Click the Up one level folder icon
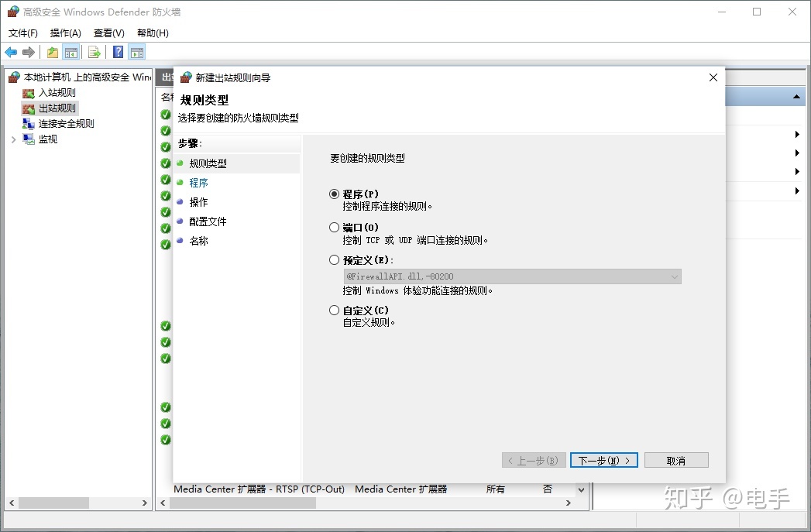 click(x=53, y=52)
